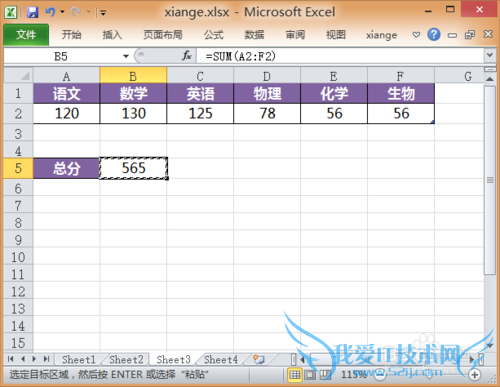Viewport: 500px width, 387px height.
Task: Switch to Page Break Preview icon
Action: tap(325, 375)
